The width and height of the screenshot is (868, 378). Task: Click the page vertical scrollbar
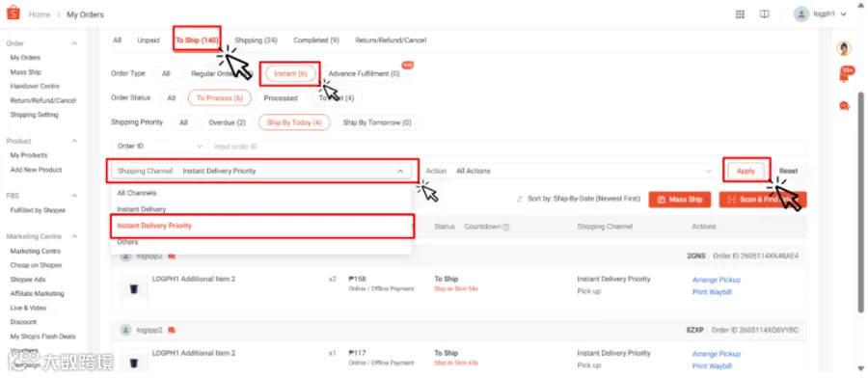pos(860,202)
